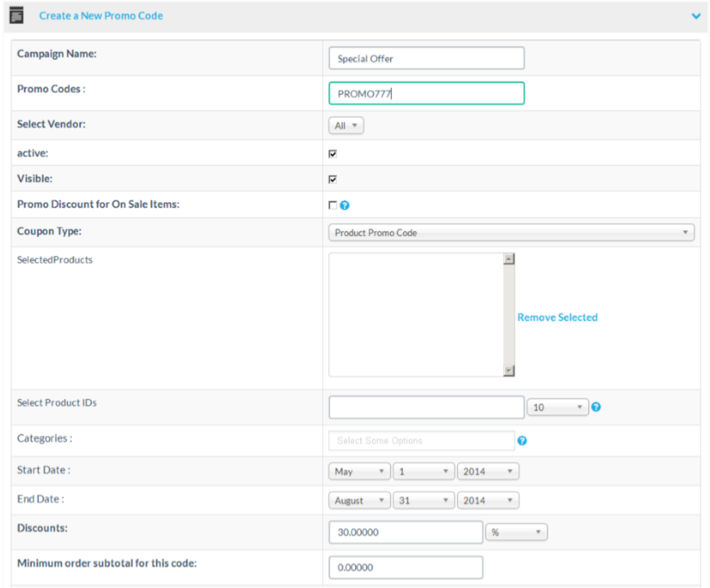The height and width of the screenshot is (588, 710).
Task: Uncheck the active checkbox
Action: (333, 154)
